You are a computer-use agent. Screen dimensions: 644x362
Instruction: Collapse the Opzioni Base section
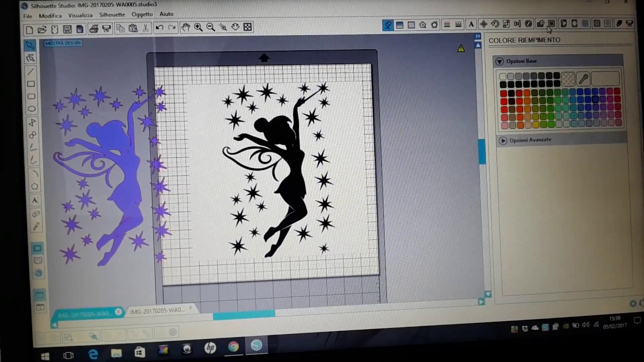500,61
